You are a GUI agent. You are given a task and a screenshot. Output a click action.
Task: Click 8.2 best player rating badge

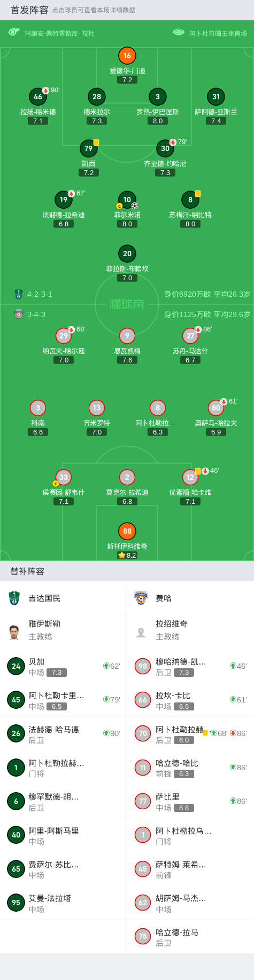coord(127,555)
